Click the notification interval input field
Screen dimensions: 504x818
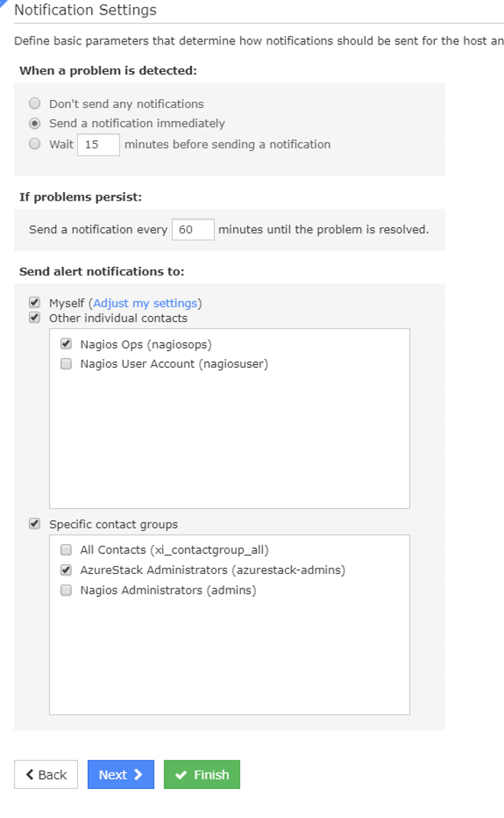tap(193, 230)
